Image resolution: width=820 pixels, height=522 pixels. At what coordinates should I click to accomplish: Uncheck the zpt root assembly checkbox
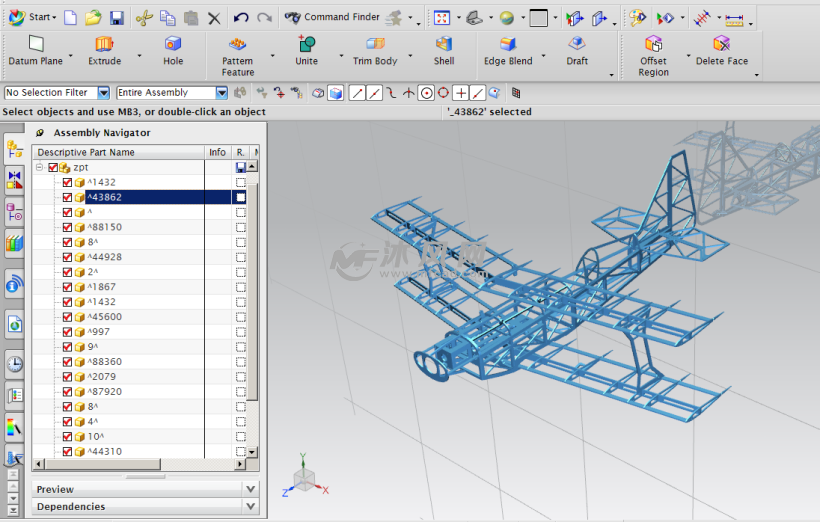(x=53, y=167)
